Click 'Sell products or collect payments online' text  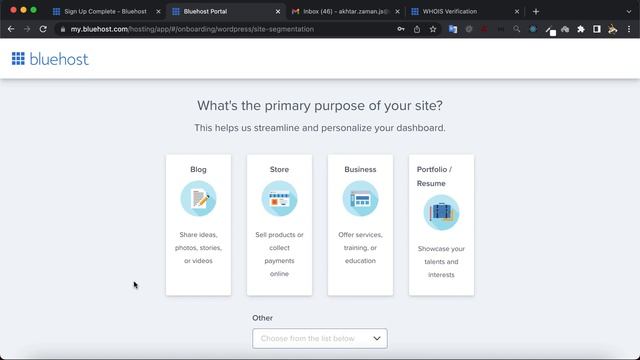(x=279, y=254)
